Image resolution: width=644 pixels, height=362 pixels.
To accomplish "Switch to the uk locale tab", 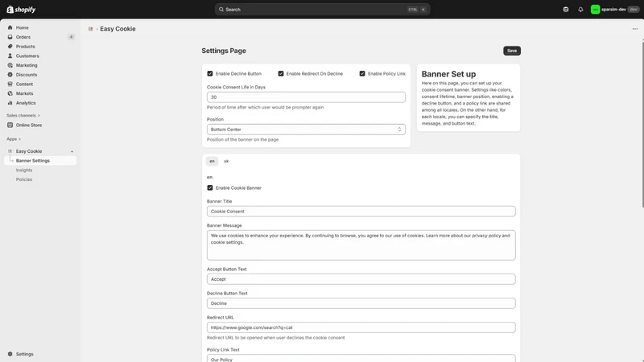I will [226, 161].
